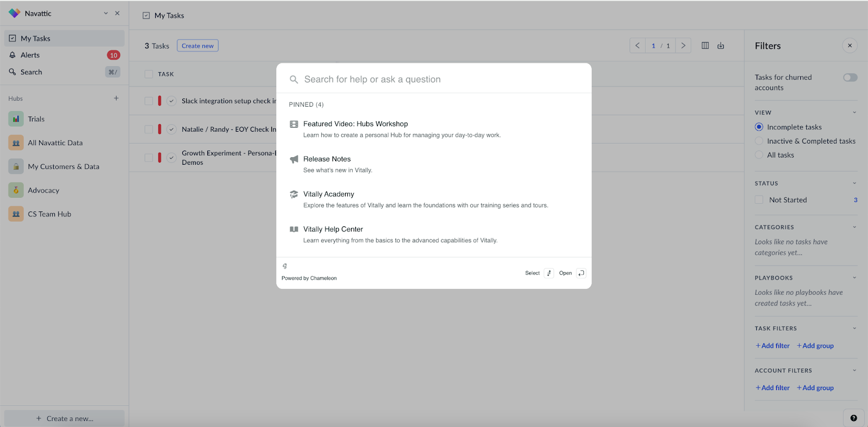Click the Search keyboard shortcut badge
The width and height of the screenshot is (868, 427).
coord(112,72)
